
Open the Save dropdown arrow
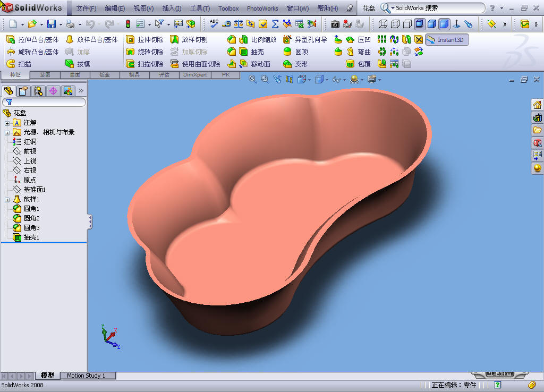[61, 24]
